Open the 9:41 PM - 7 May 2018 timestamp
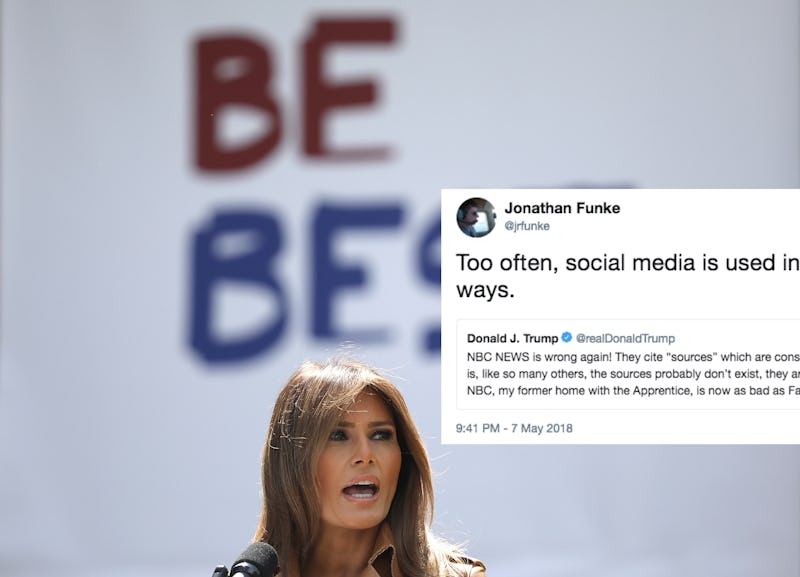The width and height of the screenshot is (800, 577). [x=514, y=428]
